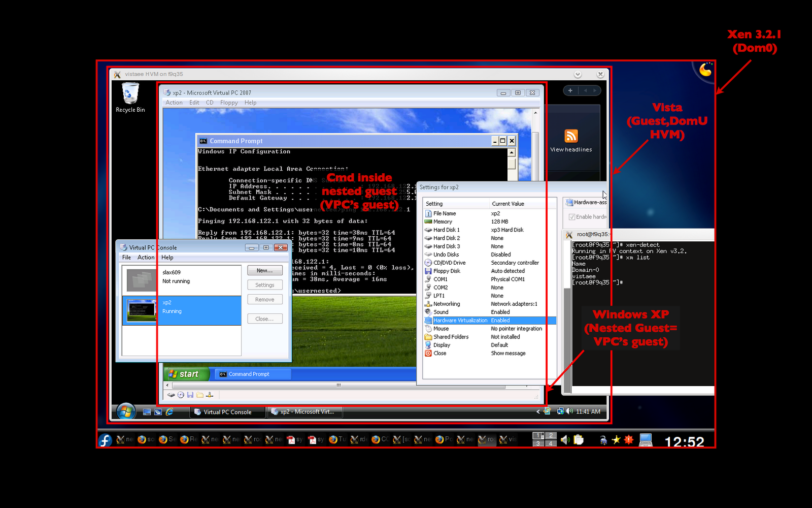Click the Settings button in Virtual PC Console
The width and height of the screenshot is (812, 508).
point(265,285)
